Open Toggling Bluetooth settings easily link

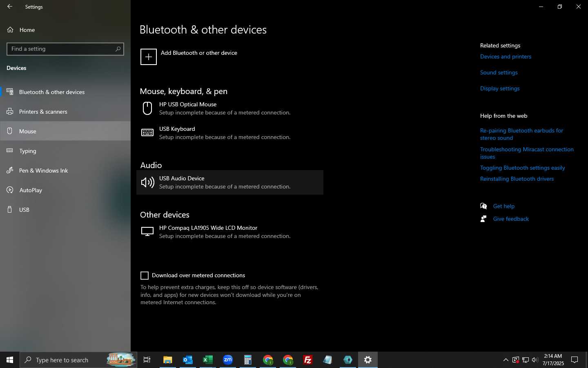tap(522, 168)
